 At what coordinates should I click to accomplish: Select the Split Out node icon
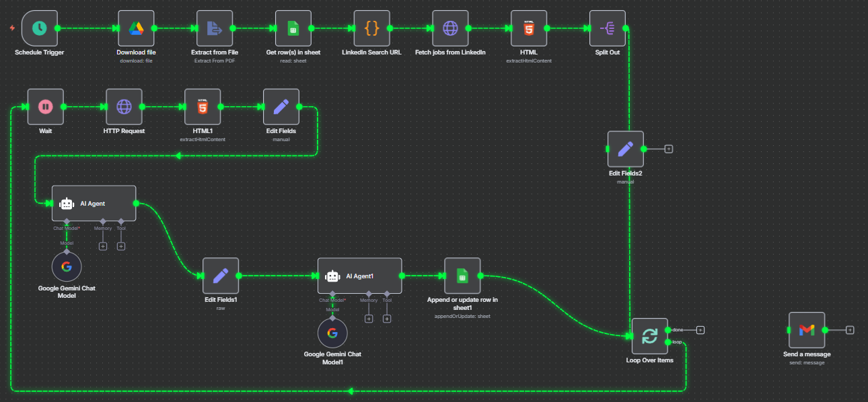pos(607,28)
